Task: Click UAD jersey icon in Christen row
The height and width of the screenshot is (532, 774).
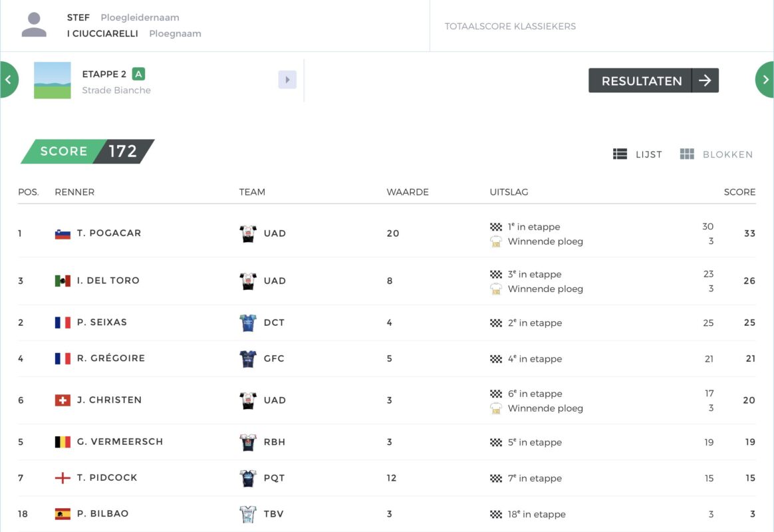Action: pos(248,400)
